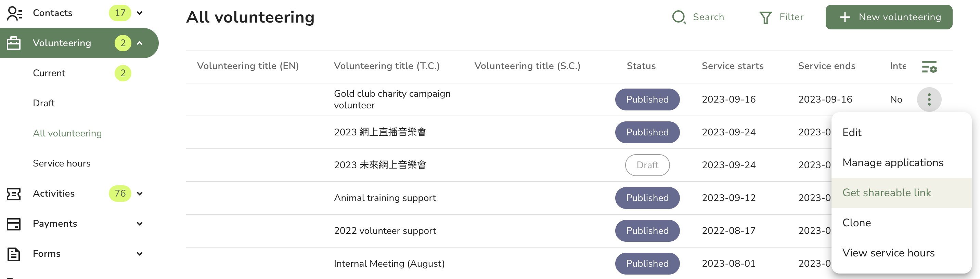Select Get shareable link from the menu

887,193
